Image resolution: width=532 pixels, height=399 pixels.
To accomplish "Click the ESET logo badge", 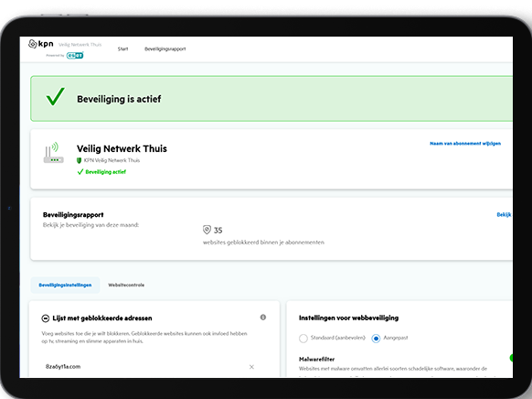I will [x=75, y=55].
